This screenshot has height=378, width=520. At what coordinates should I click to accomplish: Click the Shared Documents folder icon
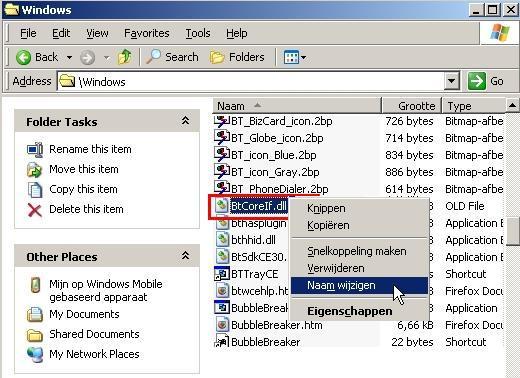coord(35,335)
